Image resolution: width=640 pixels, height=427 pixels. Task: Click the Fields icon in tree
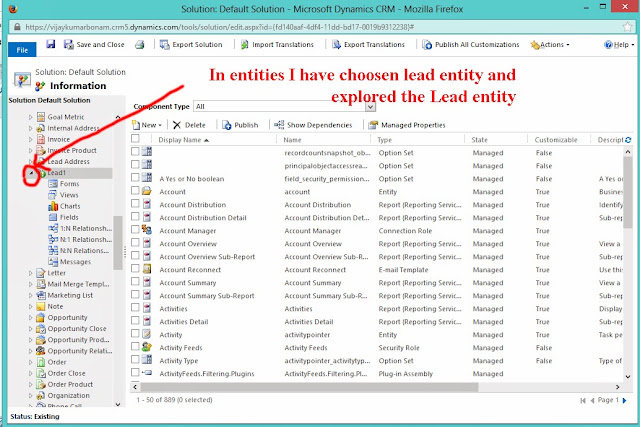click(x=53, y=217)
